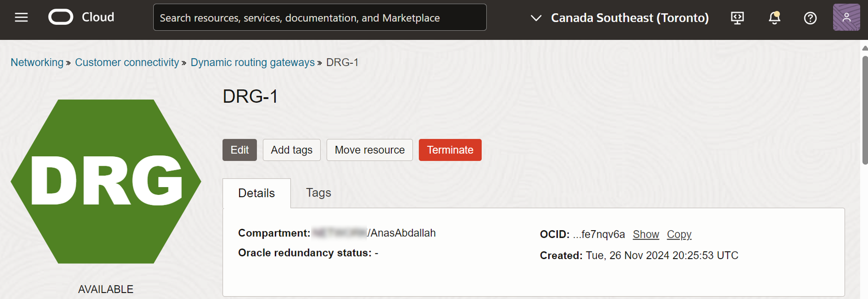The width and height of the screenshot is (868, 299).
Task: Click the red Terminate button
Action: [450, 150]
